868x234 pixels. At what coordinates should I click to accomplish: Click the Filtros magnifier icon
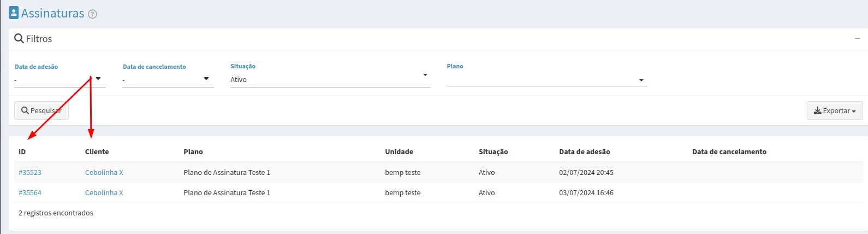coord(19,38)
